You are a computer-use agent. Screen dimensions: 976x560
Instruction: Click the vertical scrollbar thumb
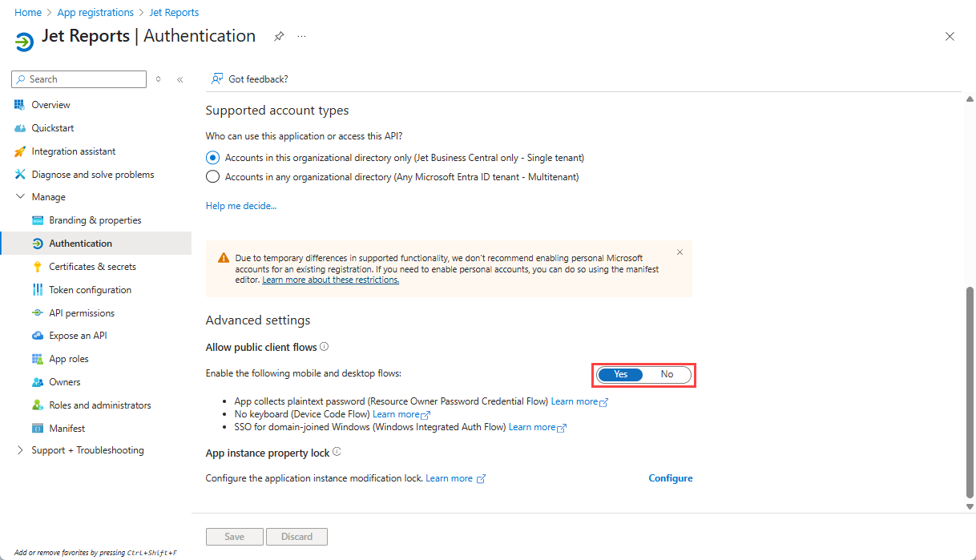970,393
